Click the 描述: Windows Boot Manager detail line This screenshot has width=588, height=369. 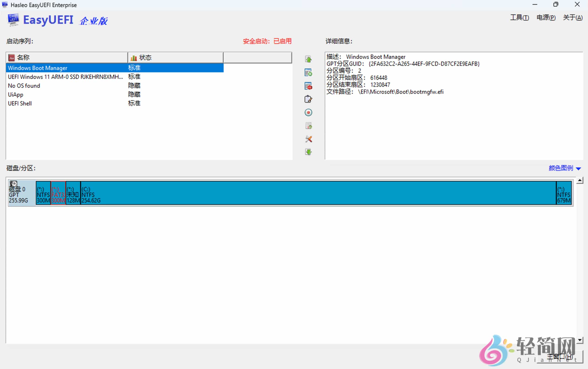366,57
